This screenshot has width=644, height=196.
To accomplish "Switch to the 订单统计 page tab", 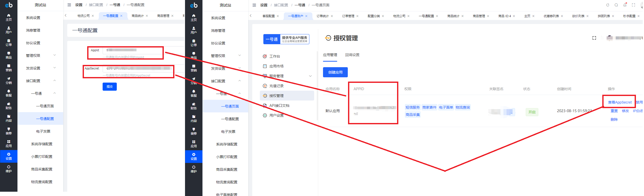I will pos(323,16).
